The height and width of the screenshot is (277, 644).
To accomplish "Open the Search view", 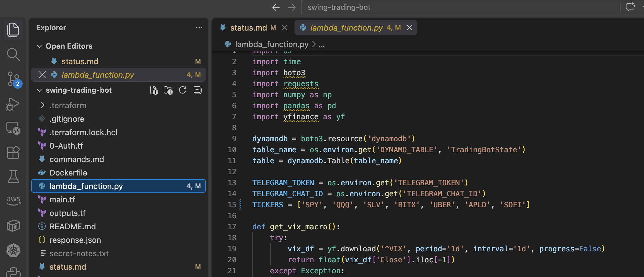I will tap(13, 54).
